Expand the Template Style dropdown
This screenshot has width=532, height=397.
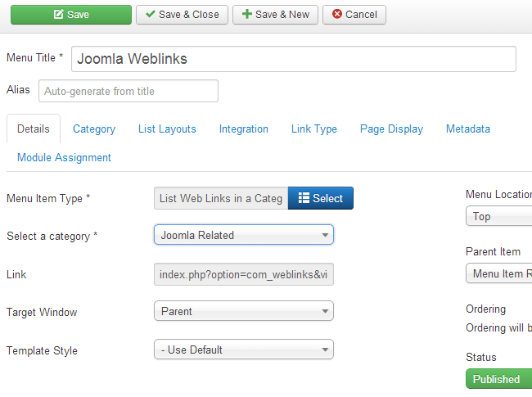tap(243, 350)
